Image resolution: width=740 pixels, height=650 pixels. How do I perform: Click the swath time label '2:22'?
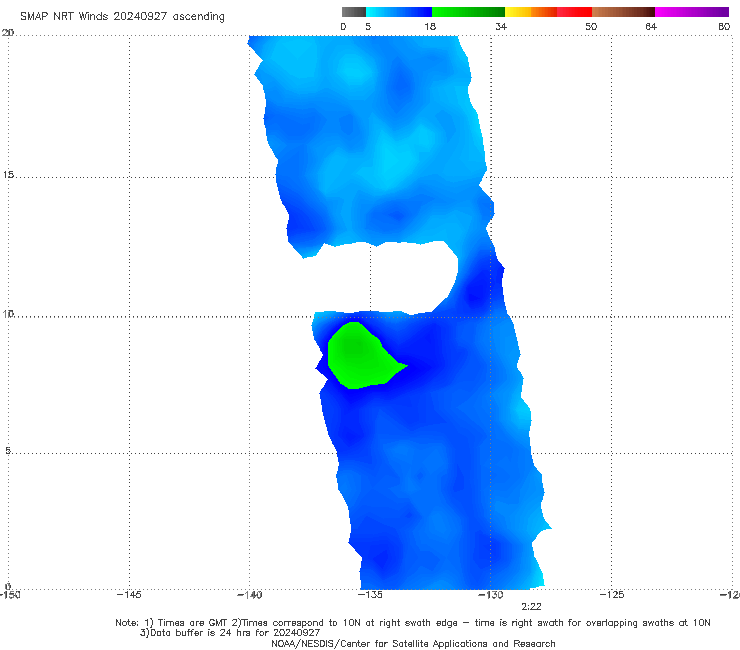pos(531,607)
